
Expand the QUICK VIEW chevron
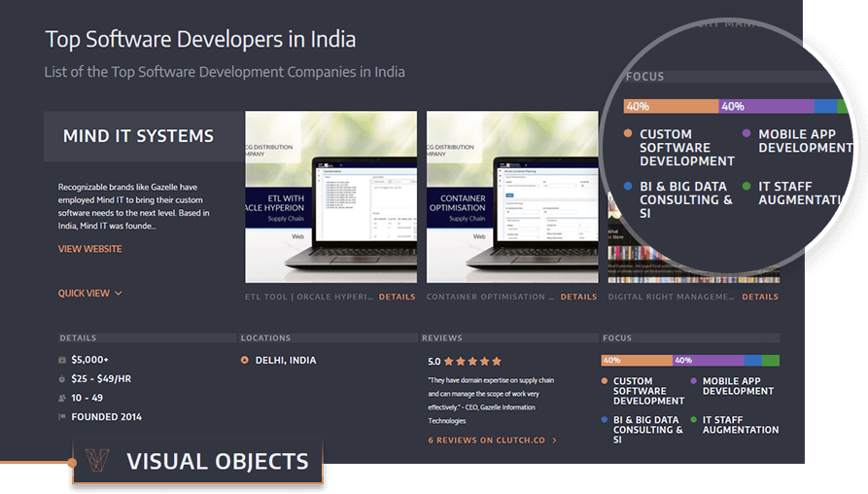pos(118,294)
